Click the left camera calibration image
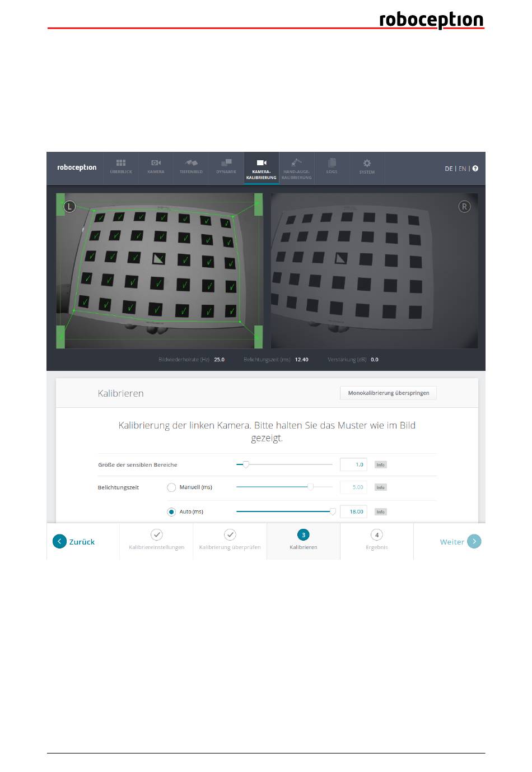The width and height of the screenshot is (532, 772). coord(160,271)
